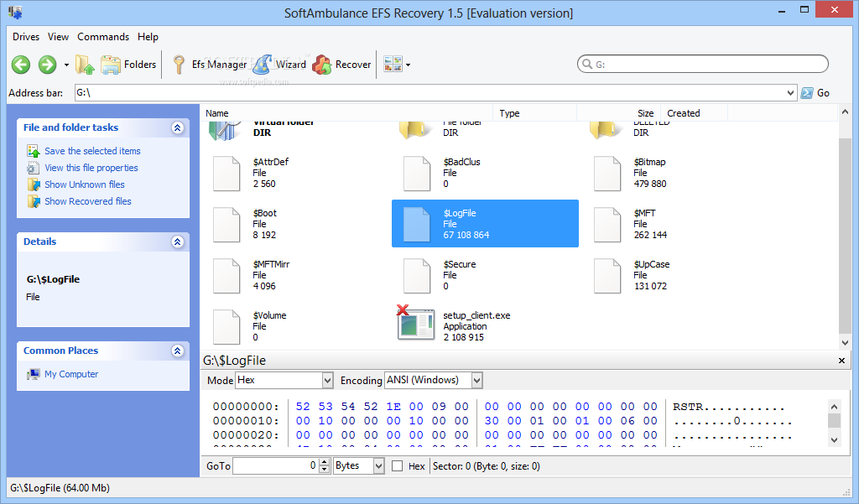859x504 pixels.
Task: Expand the Address bar dropdown
Action: 790,93
